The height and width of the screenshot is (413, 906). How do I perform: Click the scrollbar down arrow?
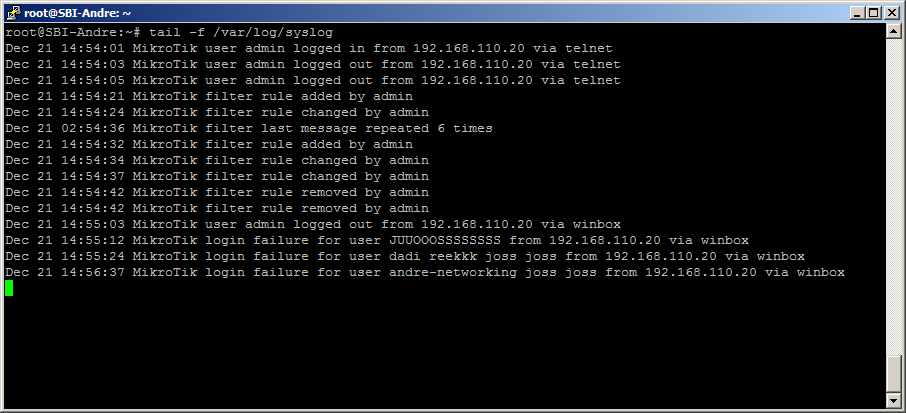[x=894, y=401]
